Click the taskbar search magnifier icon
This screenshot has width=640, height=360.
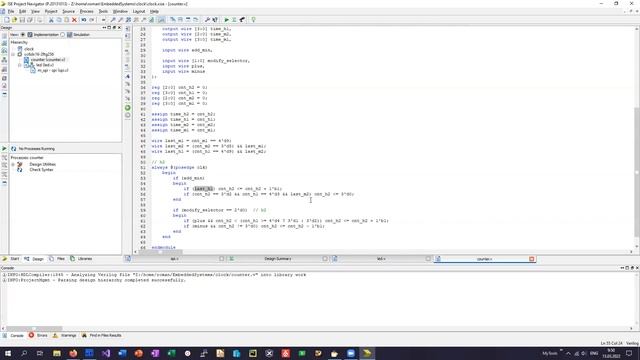24,353
